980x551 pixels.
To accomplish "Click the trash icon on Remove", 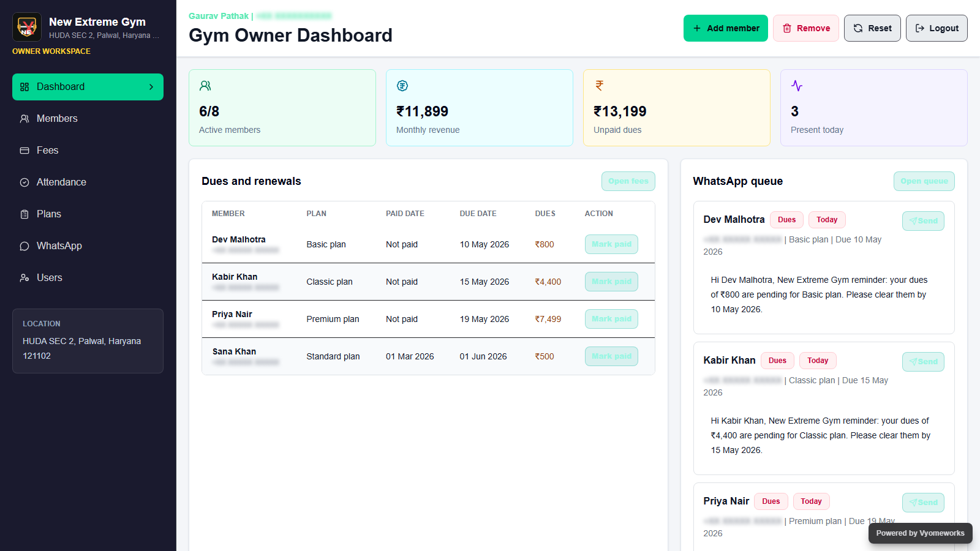I will pyautogui.click(x=787, y=28).
